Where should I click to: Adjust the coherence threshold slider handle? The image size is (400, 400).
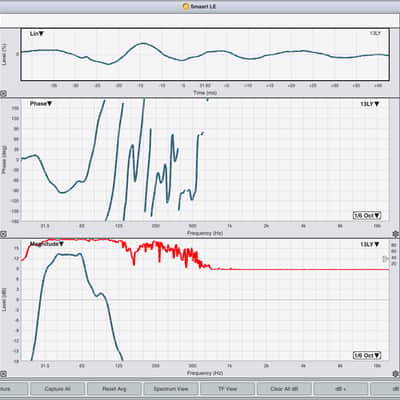[x=386, y=259]
